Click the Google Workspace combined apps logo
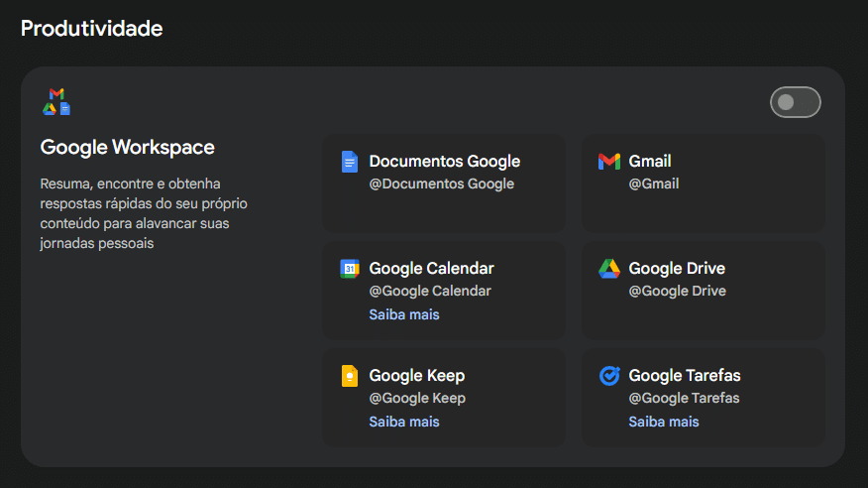 click(x=56, y=101)
